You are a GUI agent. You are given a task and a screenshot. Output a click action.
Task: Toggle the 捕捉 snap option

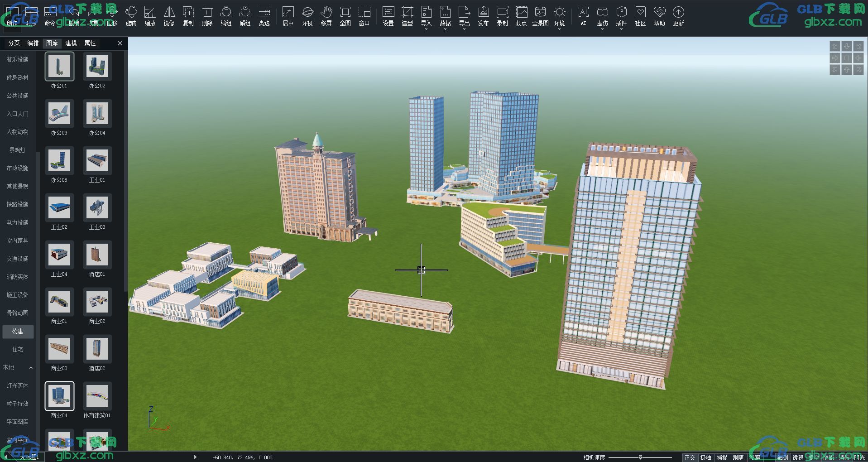[x=722, y=457]
